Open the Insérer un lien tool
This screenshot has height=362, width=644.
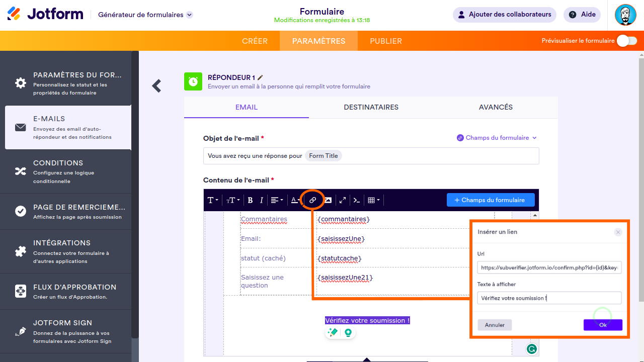[x=313, y=200]
